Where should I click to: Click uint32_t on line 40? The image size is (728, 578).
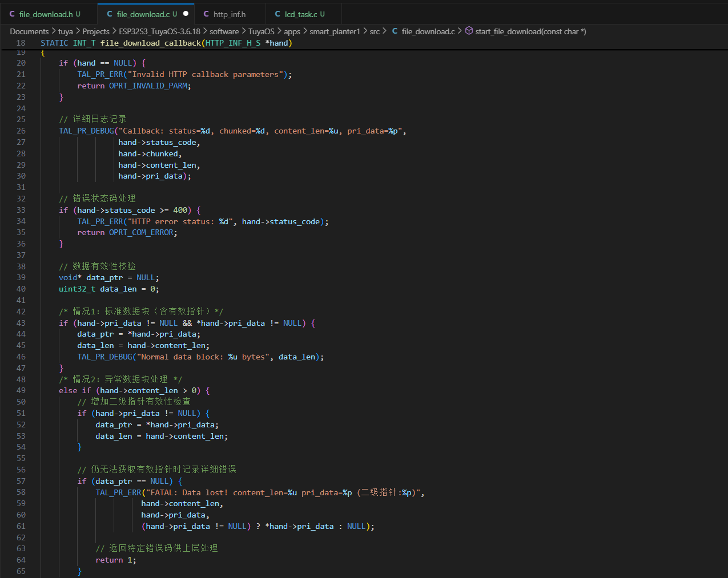click(77, 289)
